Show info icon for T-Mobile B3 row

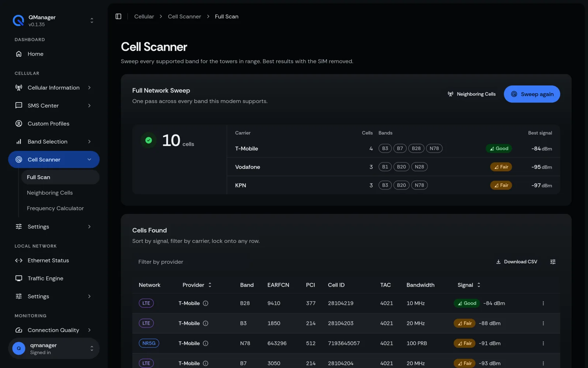(206, 323)
